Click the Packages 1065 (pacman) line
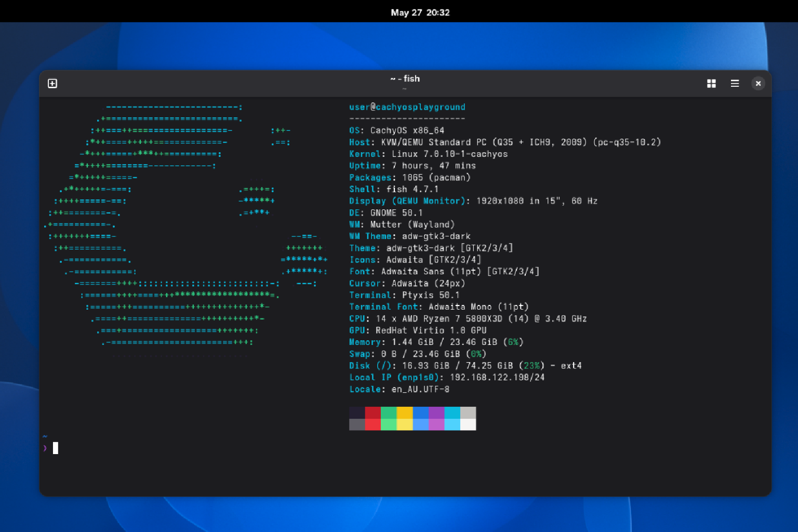The height and width of the screenshot is (532, 798). [410, 178]
